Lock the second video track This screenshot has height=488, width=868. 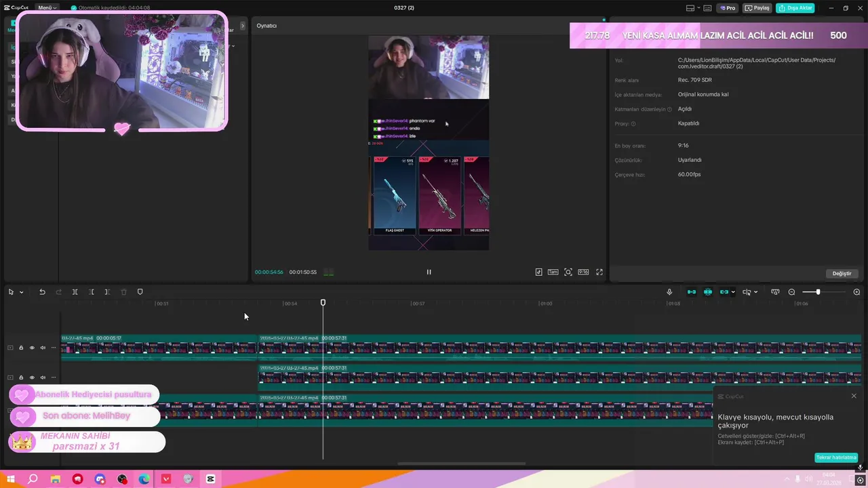[21, 378]
